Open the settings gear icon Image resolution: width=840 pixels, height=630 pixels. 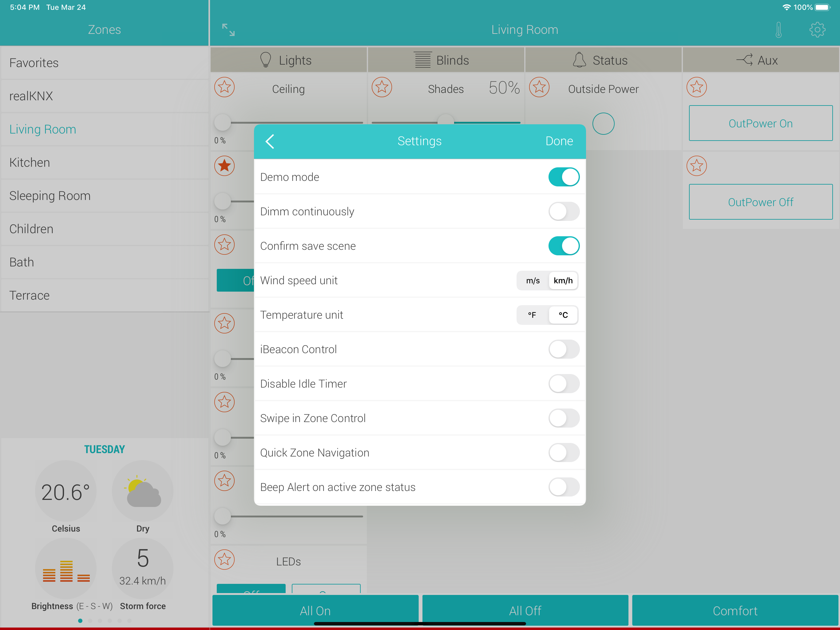tap(817, 30)
